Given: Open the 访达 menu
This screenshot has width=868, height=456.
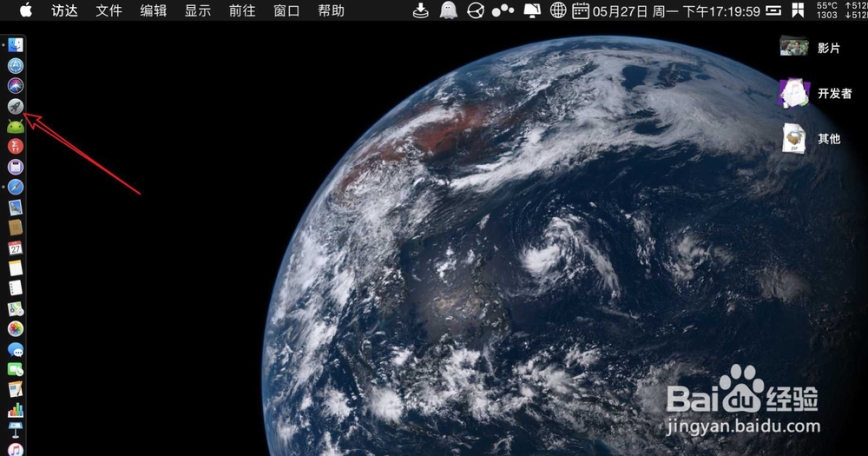Looking at the screenshot, I should pyautogui.click(x=65, y=10).
